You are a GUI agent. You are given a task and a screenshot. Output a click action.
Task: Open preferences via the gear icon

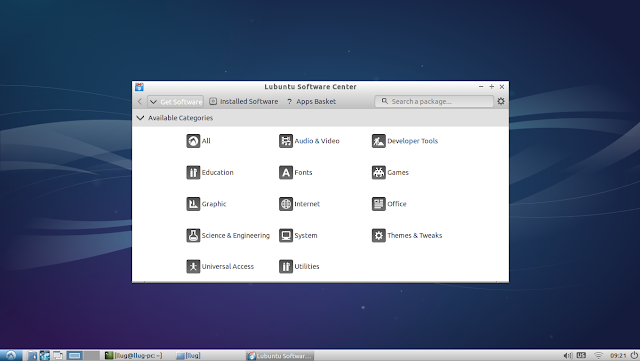(x=501, y=101)
